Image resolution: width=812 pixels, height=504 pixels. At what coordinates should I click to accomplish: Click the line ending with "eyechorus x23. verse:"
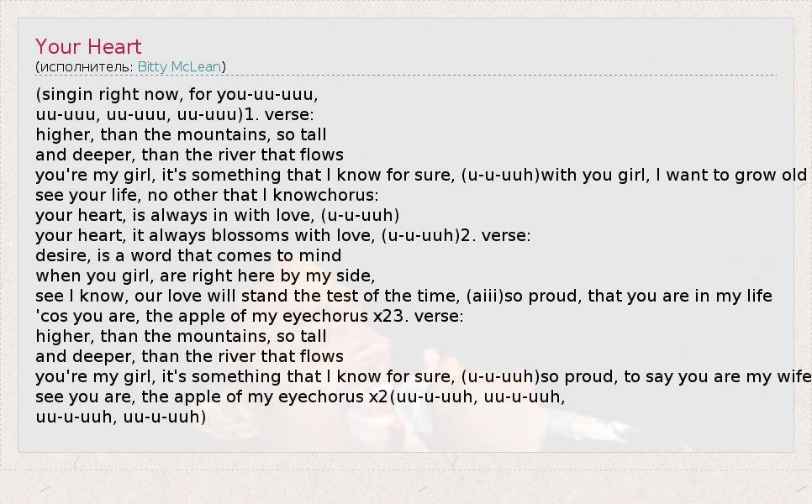[249, 316]
